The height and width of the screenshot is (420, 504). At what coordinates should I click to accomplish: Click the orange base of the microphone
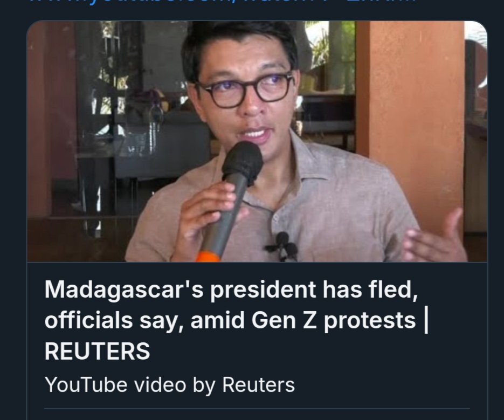[x=206, y=257]
